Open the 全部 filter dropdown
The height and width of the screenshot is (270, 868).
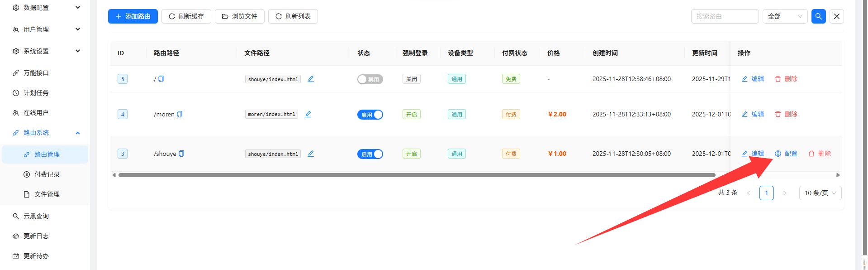pos(784,16)
